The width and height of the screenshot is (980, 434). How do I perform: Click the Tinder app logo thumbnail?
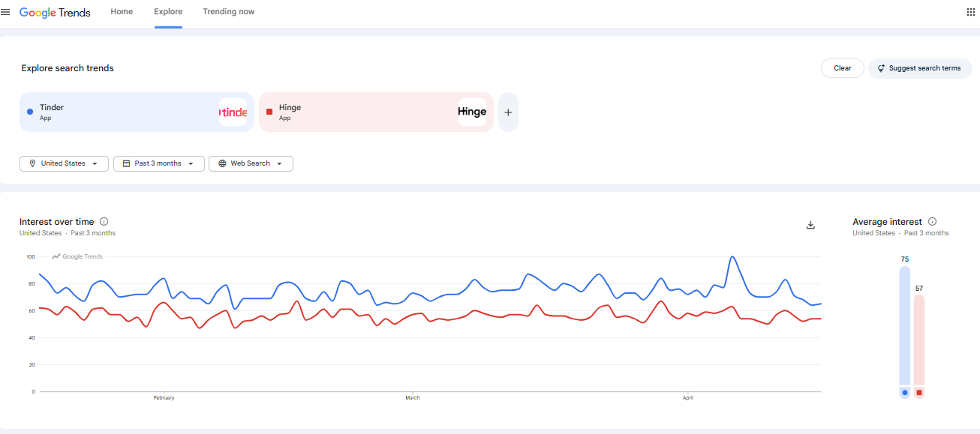click(233, 112)
